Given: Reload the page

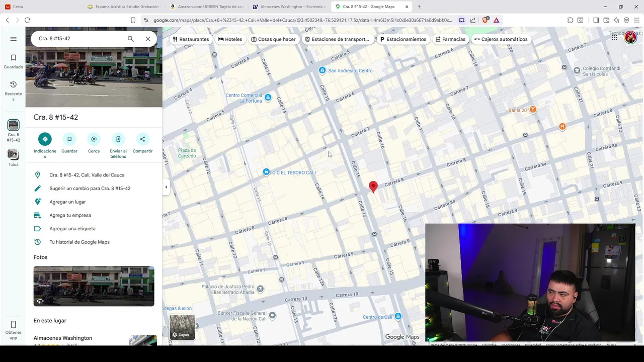Looking at the screenshot, I should [27, 20].
